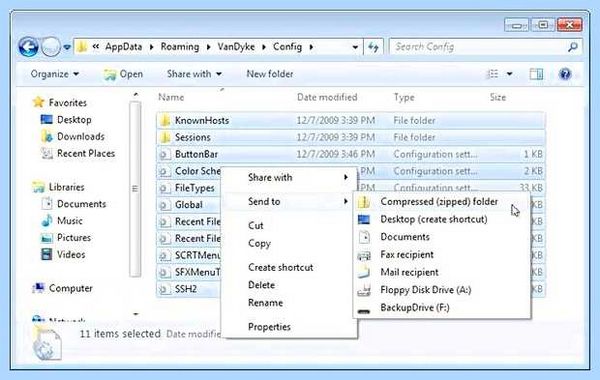Viewport: 600px width, 380px height.
Task: Send to Floppy Disk Drive (A:)
Action: click(441, 290)
